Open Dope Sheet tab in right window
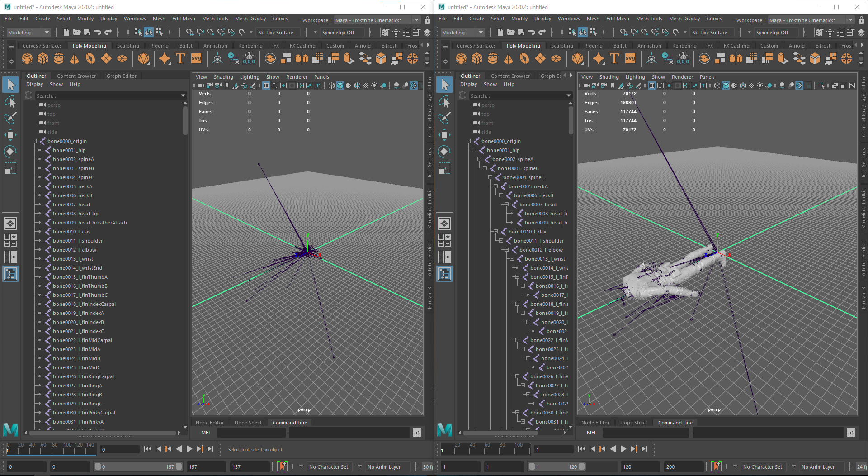This screenshot has width=868, height=476. click(633, 423)
